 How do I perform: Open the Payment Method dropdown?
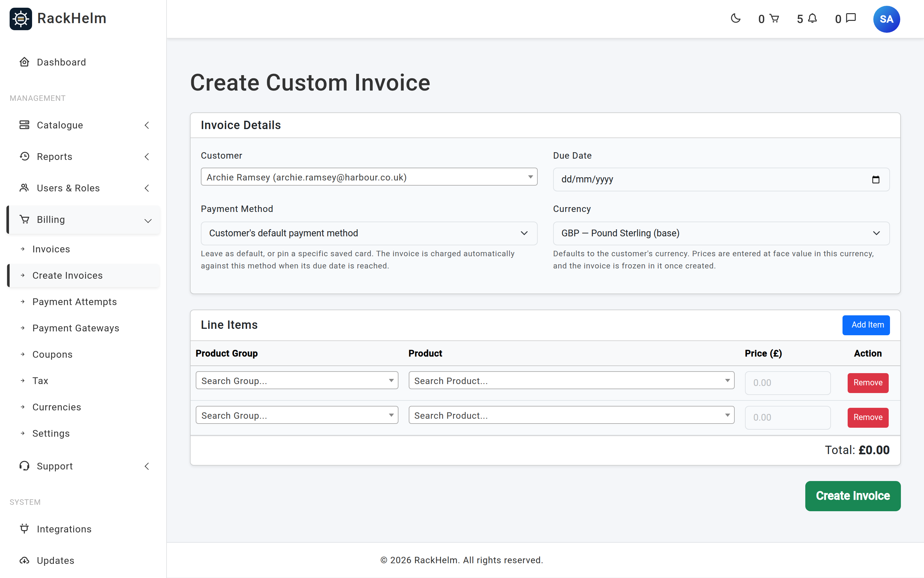tap(369, 233)
